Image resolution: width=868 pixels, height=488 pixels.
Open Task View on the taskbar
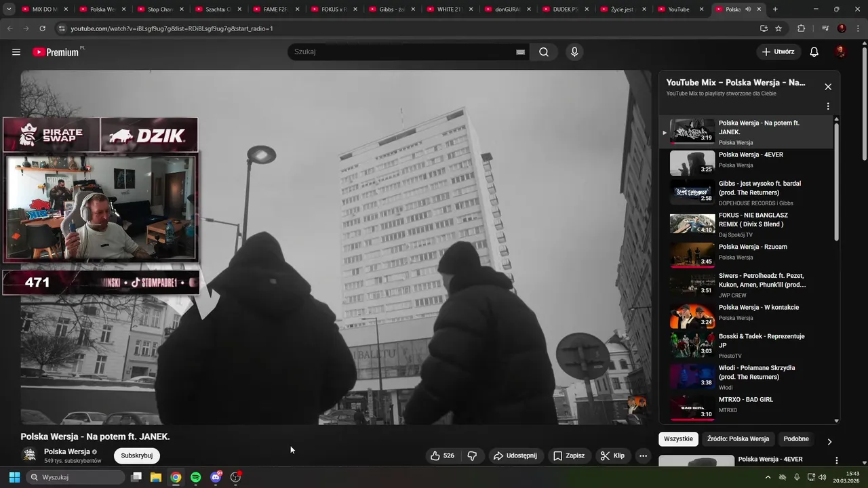[136, 477]
